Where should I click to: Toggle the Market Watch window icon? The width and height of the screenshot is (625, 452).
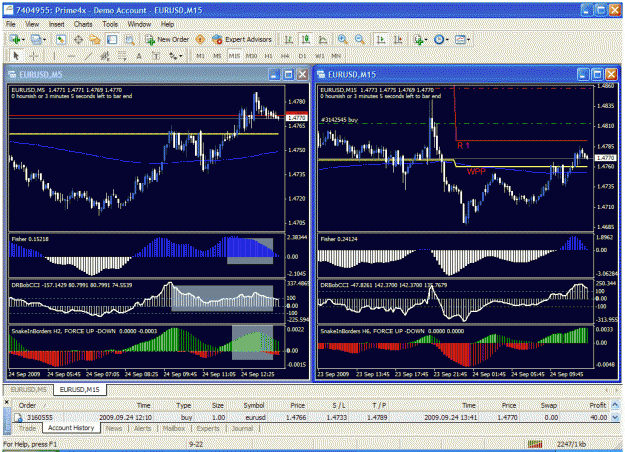[x=61, y=39]
